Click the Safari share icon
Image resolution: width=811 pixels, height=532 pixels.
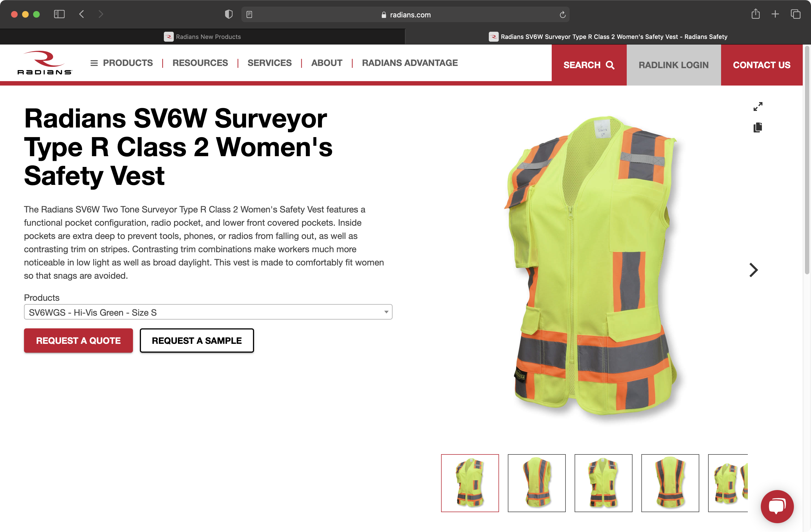pos(756,14)
